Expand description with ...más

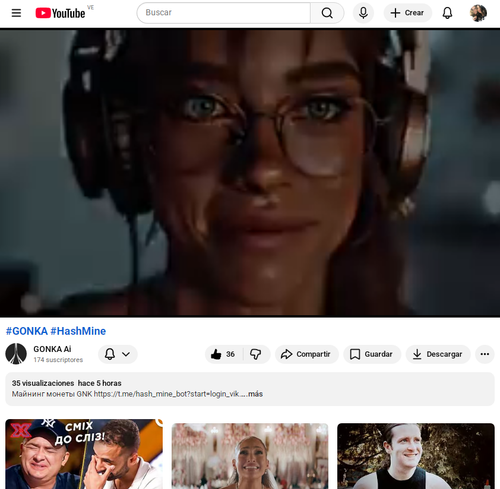254,394
